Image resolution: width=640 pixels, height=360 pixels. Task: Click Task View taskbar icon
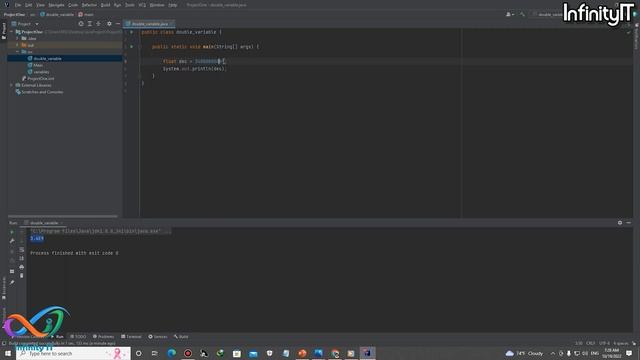point(155,353)
